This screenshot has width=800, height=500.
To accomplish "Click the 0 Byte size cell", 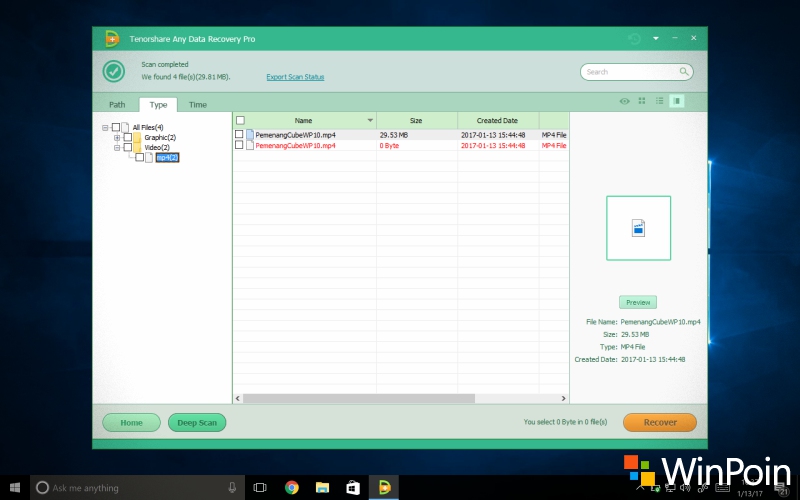I will pyautogui.click(x=389, y=146).
